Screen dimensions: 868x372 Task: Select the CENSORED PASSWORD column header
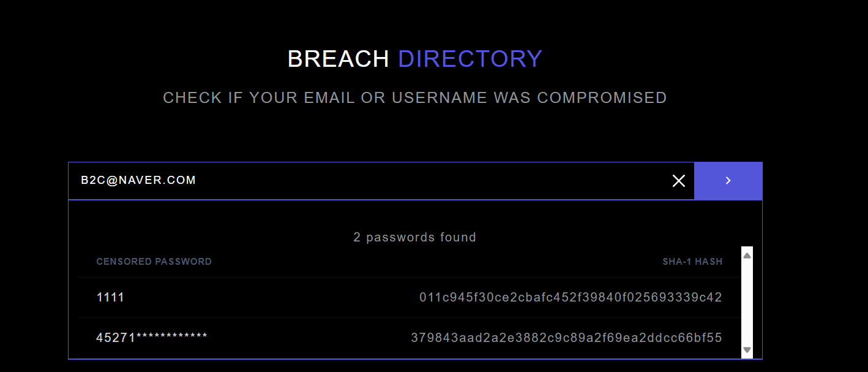tap(154, 262)
